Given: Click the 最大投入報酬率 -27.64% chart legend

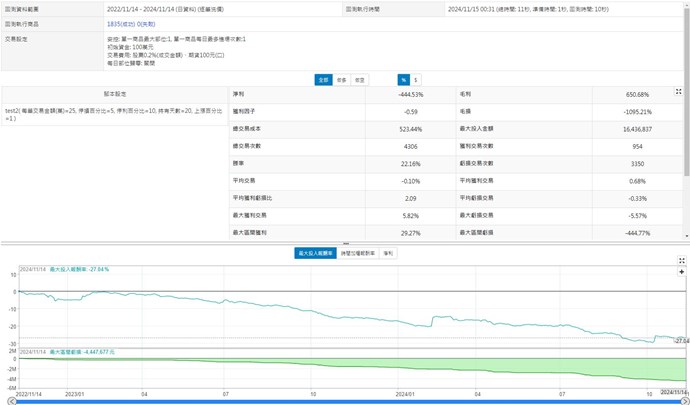Looking at the screenshot, I should [x=80, y=269].
